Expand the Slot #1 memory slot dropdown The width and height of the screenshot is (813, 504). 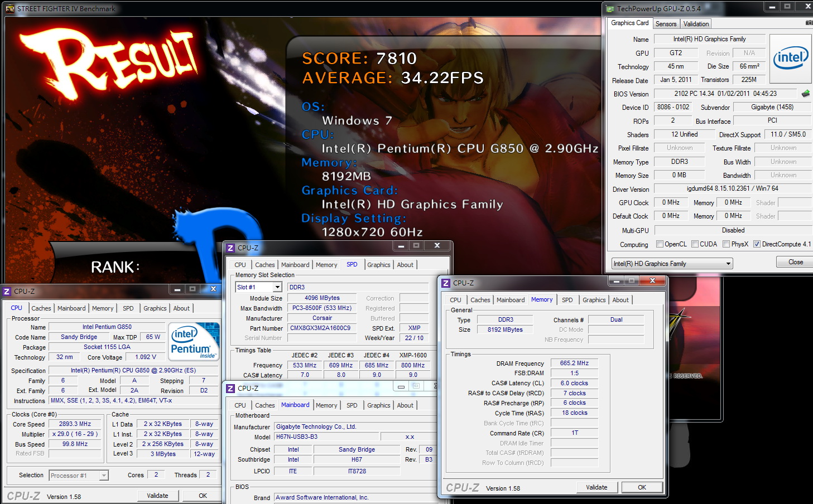point(258,287)
